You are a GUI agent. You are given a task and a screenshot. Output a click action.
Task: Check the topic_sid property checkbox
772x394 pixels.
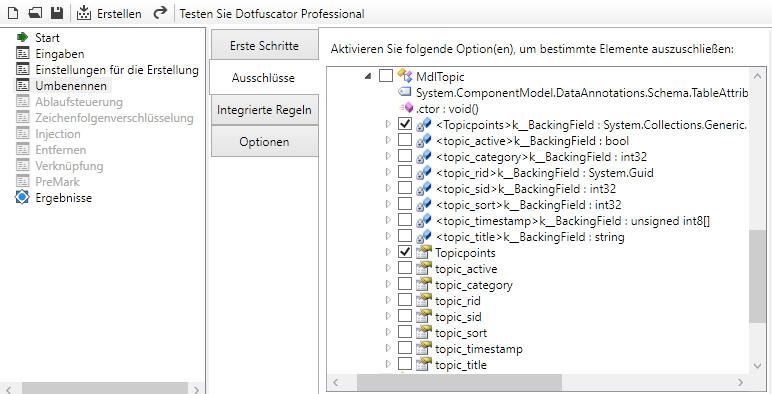tap(405, 316)
